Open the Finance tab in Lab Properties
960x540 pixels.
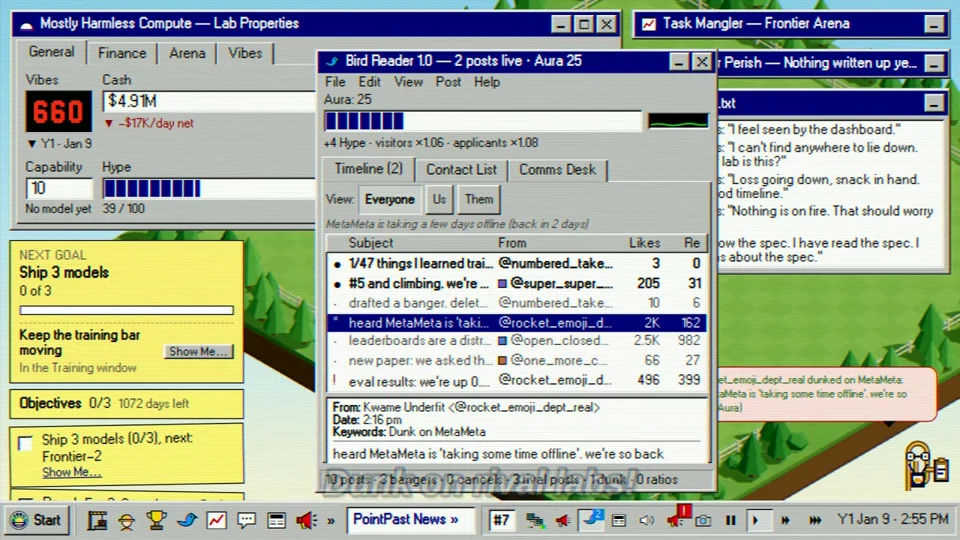tap(122, 53)
